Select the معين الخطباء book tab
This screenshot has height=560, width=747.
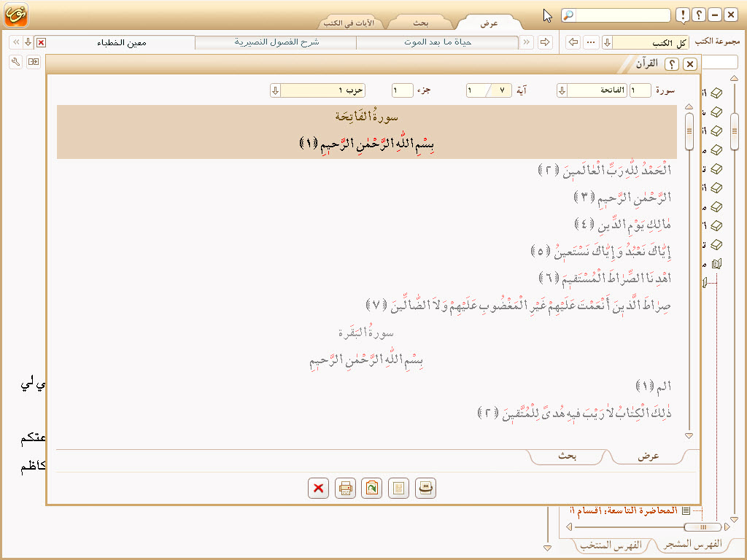tap(122, 43)
